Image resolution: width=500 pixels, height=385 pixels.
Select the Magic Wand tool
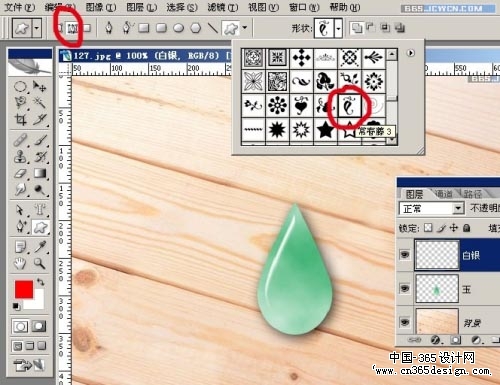40,102
